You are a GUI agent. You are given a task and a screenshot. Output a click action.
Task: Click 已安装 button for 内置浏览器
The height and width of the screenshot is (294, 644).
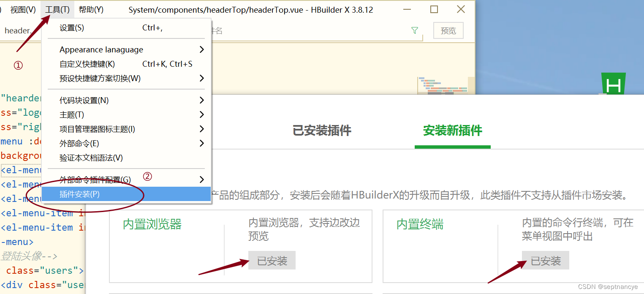click(x=272, y=261)
